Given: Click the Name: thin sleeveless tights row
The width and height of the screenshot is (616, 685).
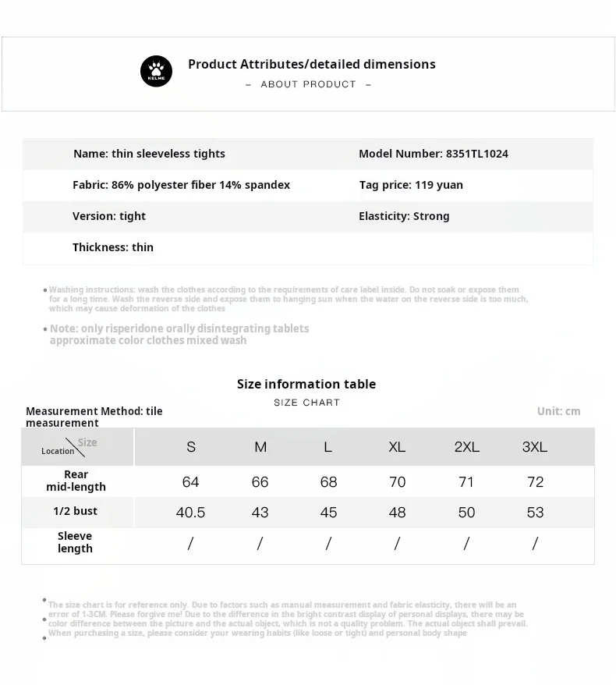Looking at the screenshot, I should 149,154.
